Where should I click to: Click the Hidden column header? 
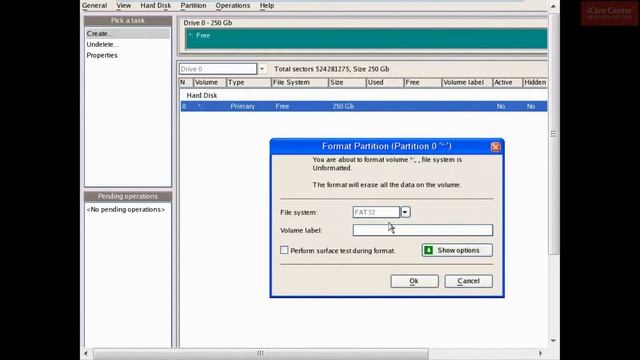coord(535,82)
